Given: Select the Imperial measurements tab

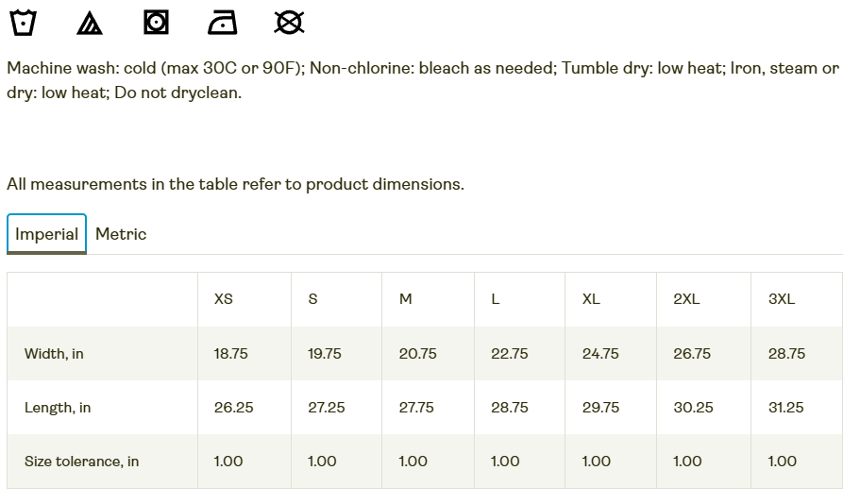Looking at the screenshot, I should [x=46, y=234].
